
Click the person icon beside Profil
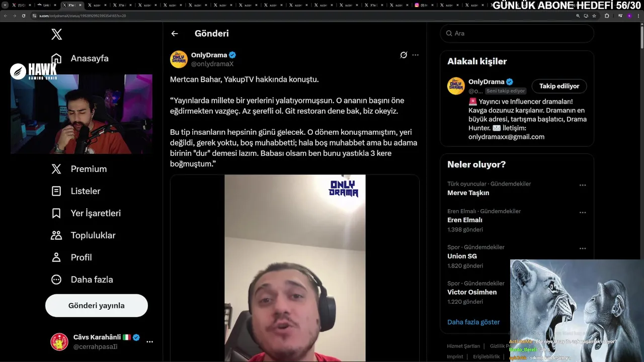pyautogui.click(x=56, y=257)
